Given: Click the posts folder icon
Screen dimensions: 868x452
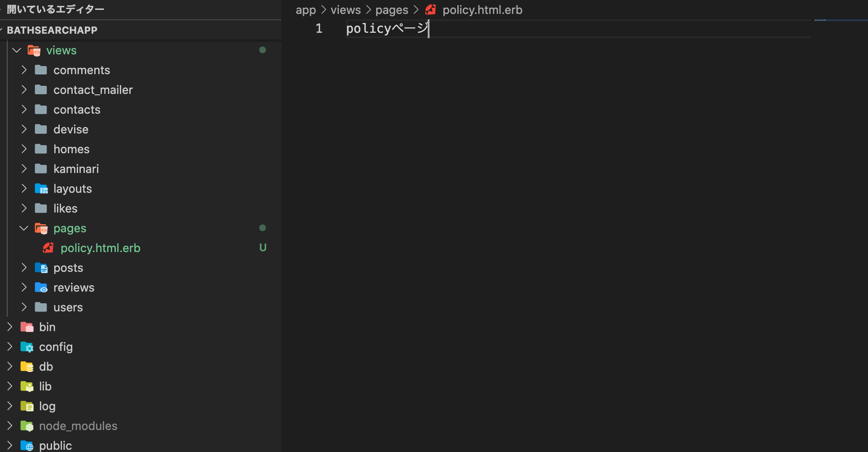Looking at the screenshot, I should pos(41,268).
